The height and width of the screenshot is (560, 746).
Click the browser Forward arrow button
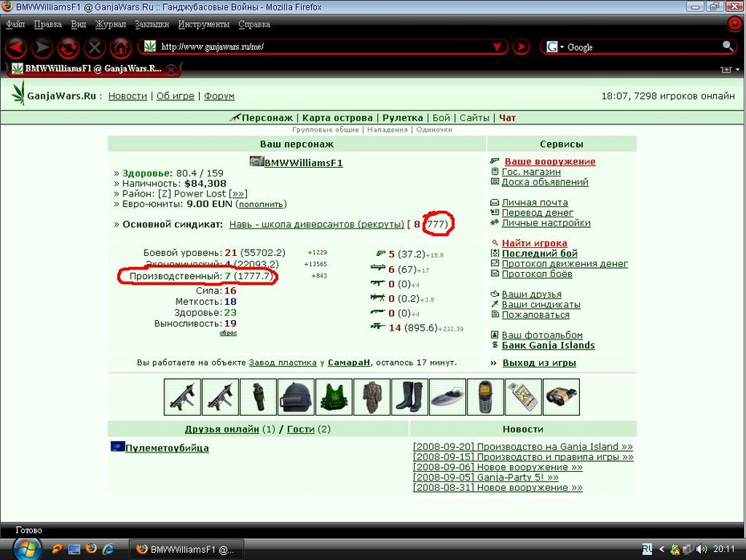[42, 47]
